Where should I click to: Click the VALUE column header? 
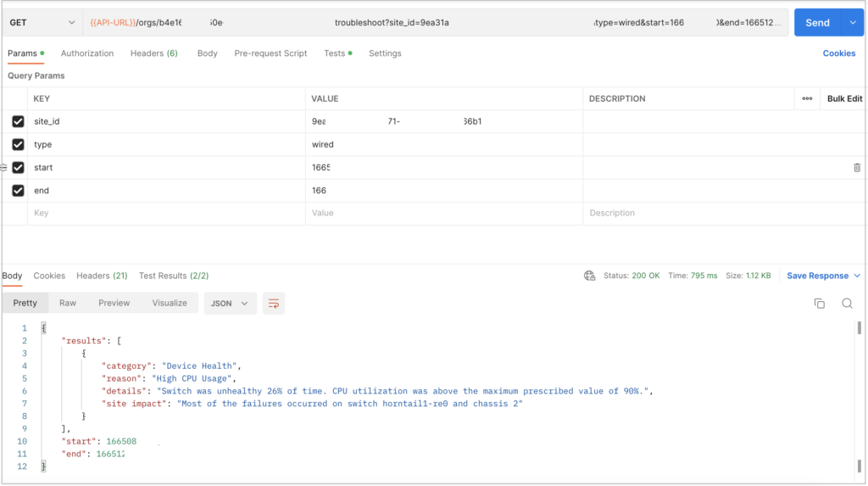[325, 98]
